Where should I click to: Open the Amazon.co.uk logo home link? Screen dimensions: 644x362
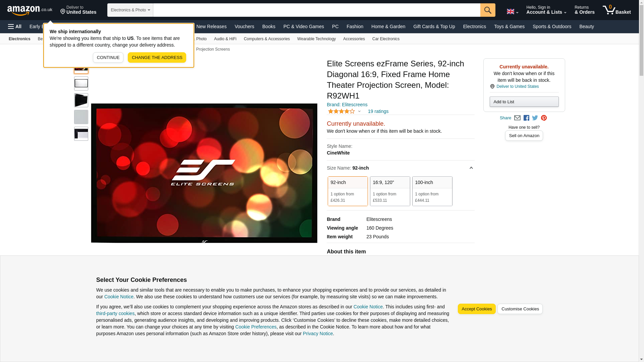point(30,10)
